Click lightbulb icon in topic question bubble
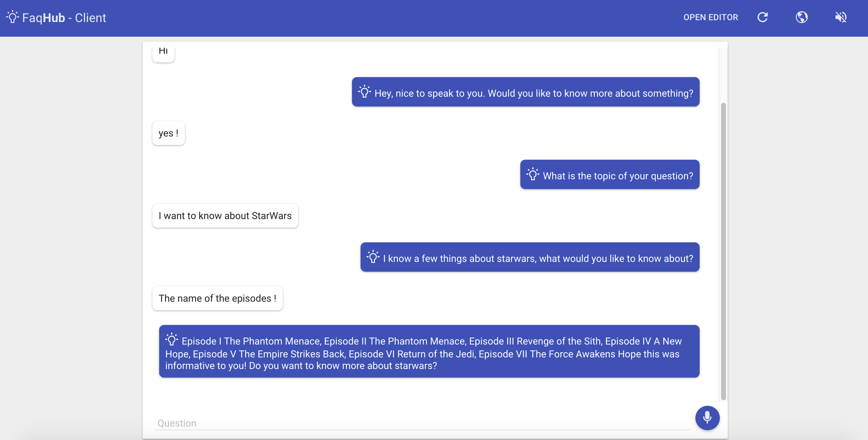The height and width of the screenshot is (440, 868). pyautogui.click(x=532, y=174)
